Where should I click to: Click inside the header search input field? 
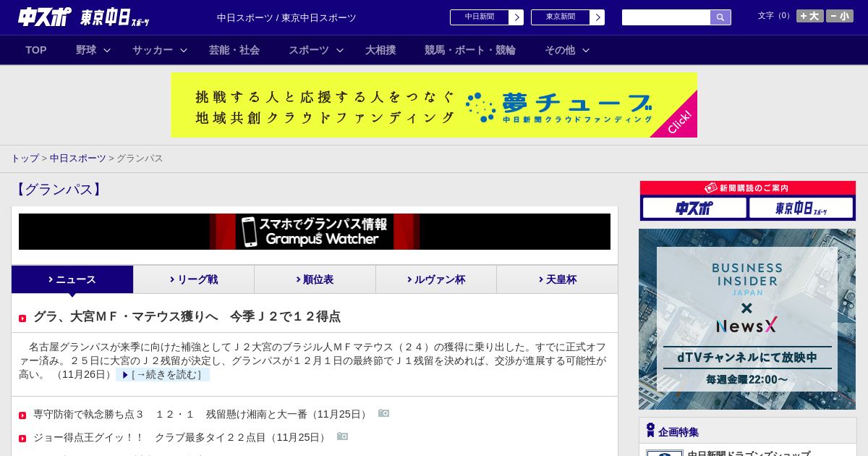(666, 17)
